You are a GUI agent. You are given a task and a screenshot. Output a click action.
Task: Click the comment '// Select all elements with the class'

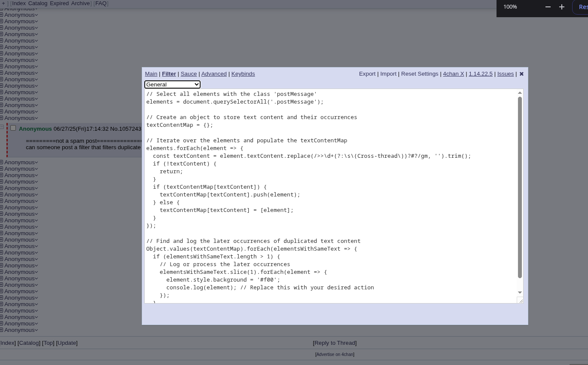coord(232,94)
